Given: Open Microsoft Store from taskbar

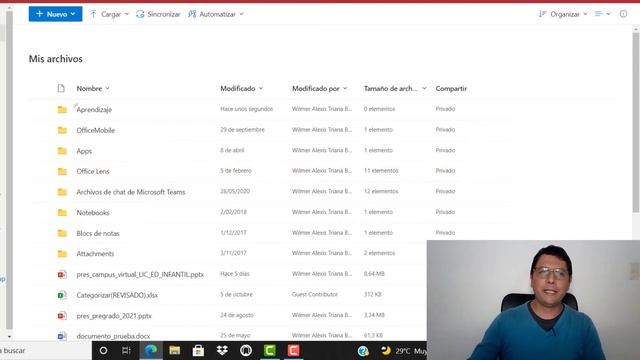Looking at the screenshot, I should [x=198, y=351].
